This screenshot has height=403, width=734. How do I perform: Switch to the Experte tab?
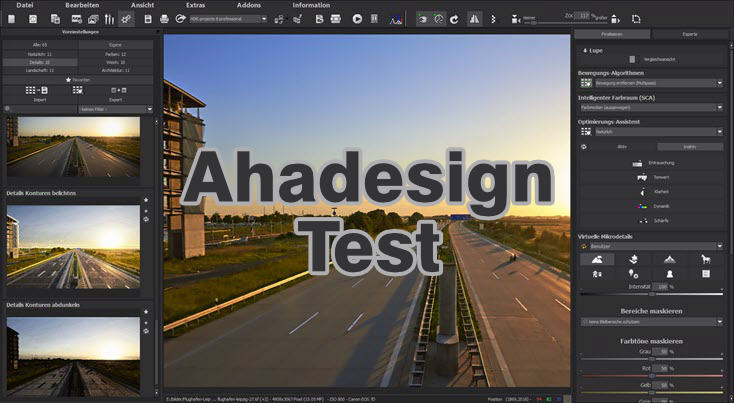pos(690,34)
